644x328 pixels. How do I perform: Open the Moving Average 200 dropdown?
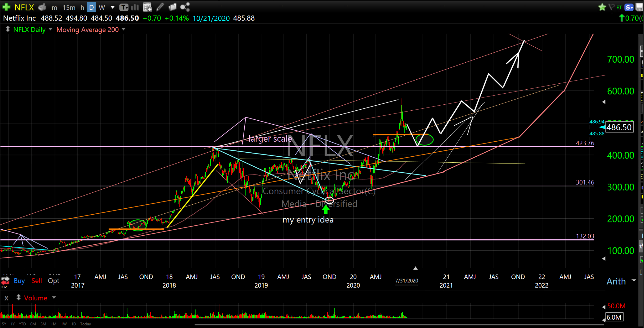coord(124,29)
